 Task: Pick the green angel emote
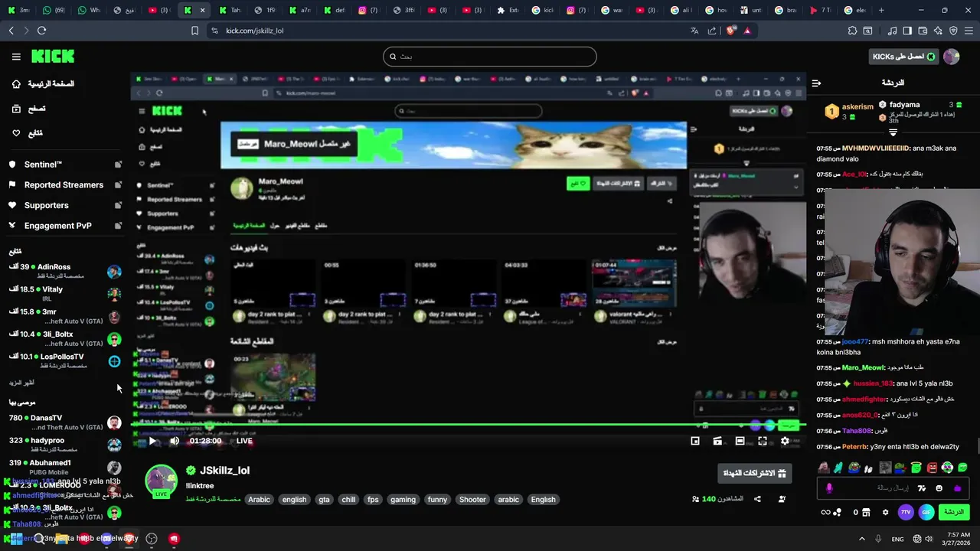916,468
